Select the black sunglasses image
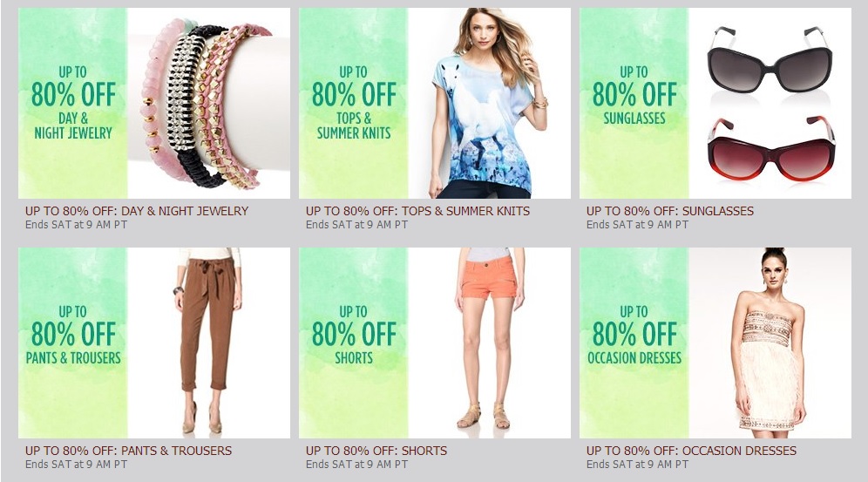Screen dimensions: 868x482 770,59
